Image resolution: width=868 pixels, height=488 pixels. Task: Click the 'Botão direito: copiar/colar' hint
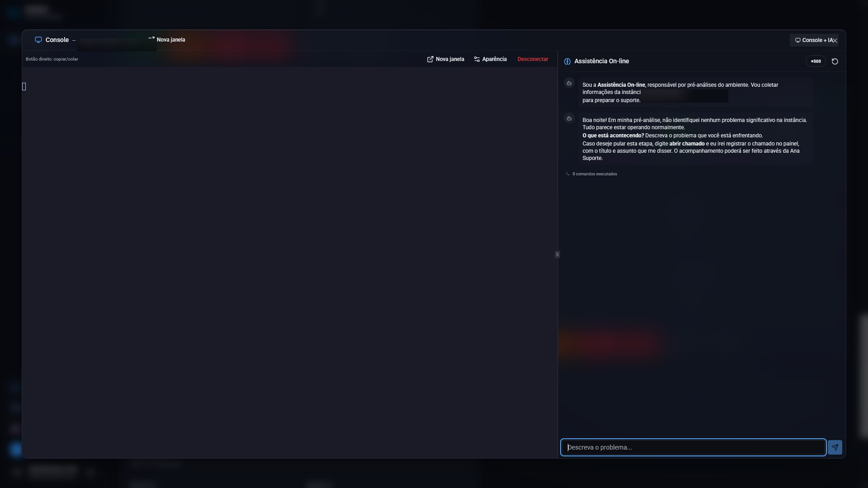click(x=52, y=59)
